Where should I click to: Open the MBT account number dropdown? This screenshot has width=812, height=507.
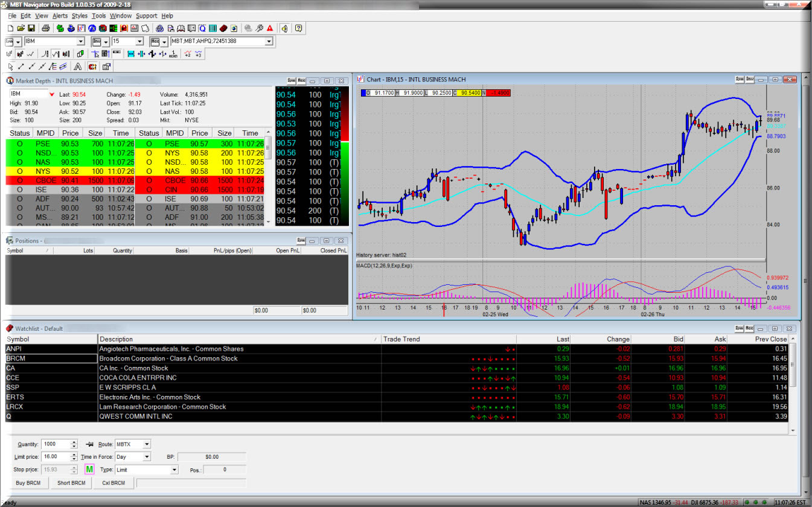pos(269,42)
